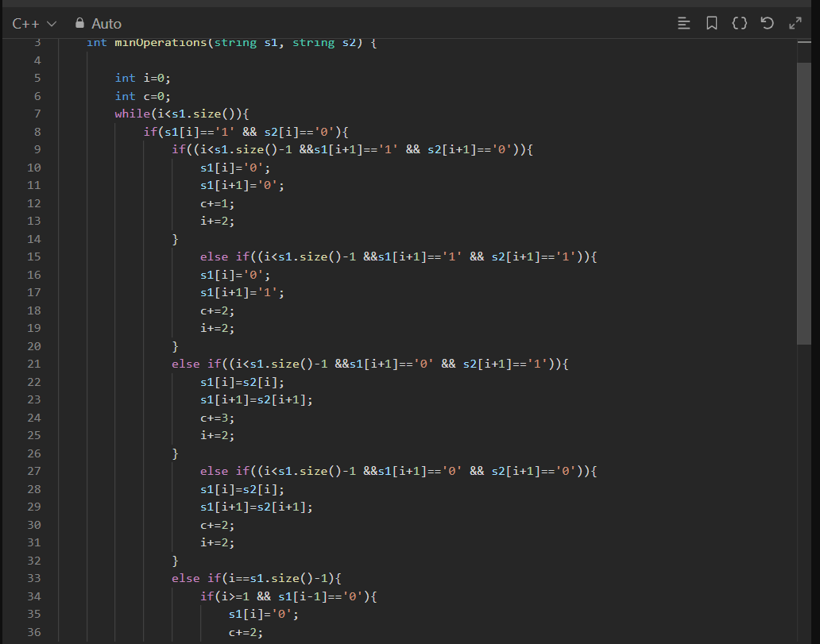Click the bookmark icon
The width and height of the screenshot is (820, 644).
coord(712,23)
